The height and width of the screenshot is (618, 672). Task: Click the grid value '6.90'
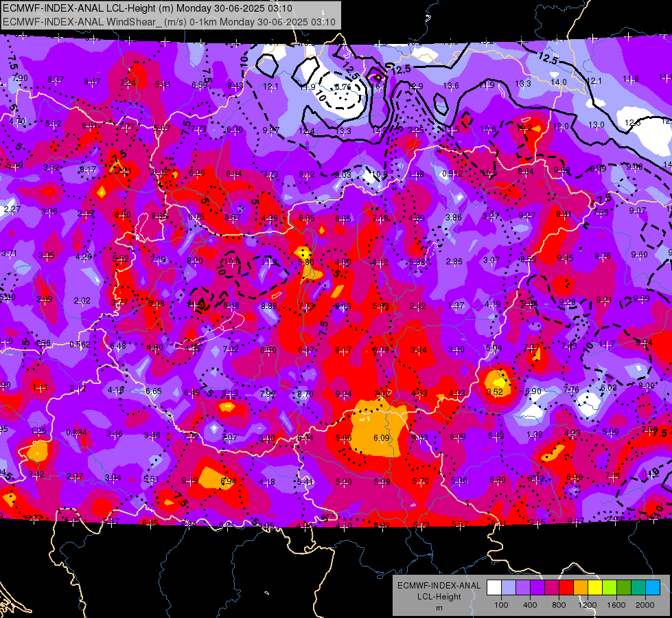pyautogui.click(x=533, y=391)
